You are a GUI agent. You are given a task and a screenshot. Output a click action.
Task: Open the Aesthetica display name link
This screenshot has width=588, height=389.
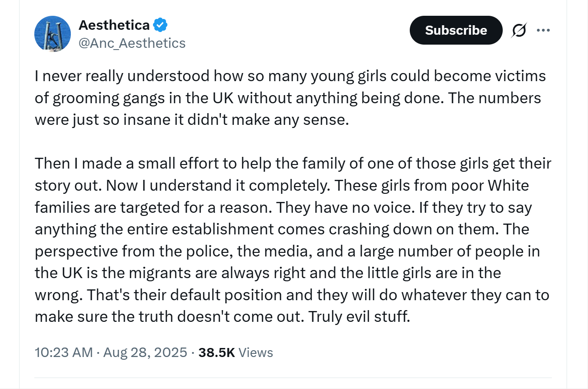pos(114,25)
